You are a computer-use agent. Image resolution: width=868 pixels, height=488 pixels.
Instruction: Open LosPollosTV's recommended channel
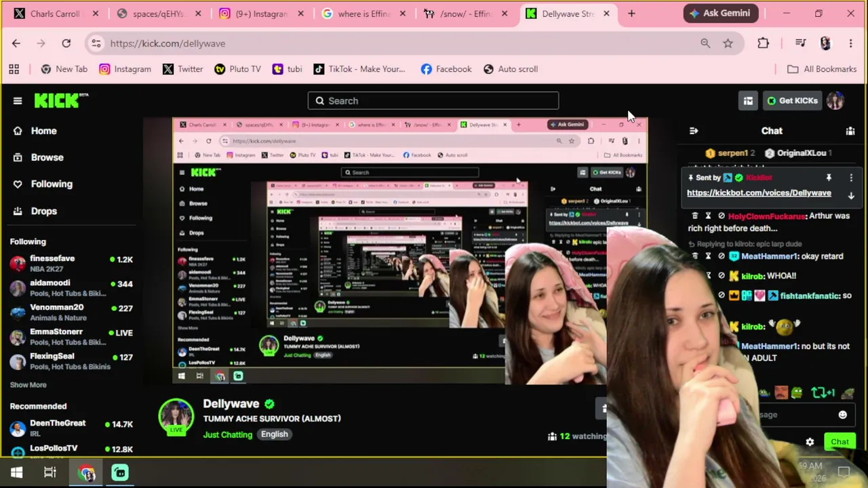click(71, 450)
